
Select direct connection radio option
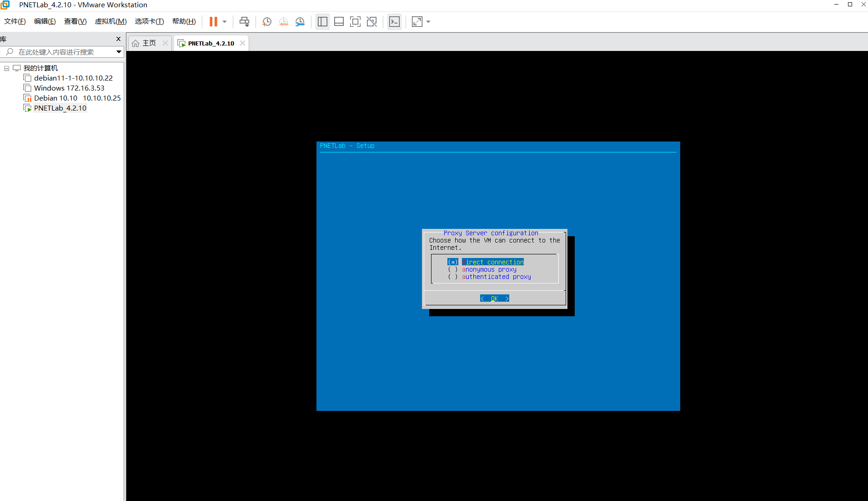click(486, 262)
